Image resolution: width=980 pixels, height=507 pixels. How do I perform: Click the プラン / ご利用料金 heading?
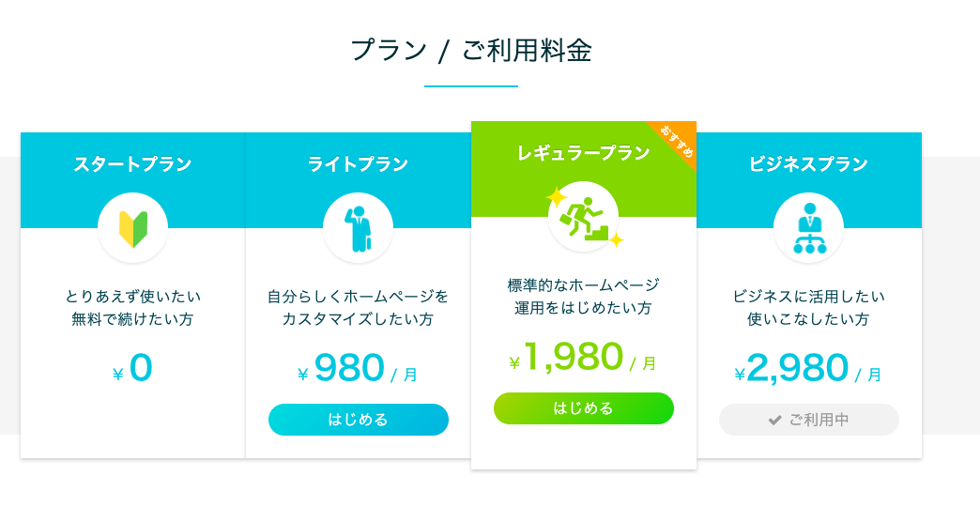point(471,50)
